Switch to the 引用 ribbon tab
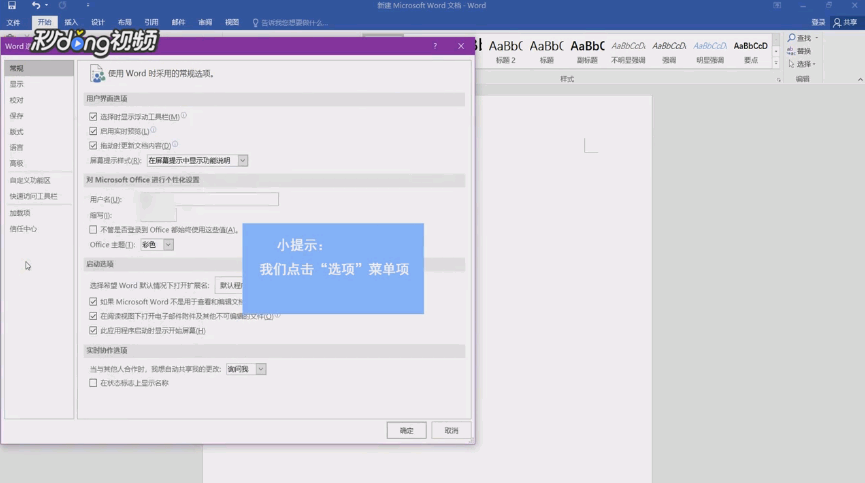The image size is (865, 483). tap(151, 23)
